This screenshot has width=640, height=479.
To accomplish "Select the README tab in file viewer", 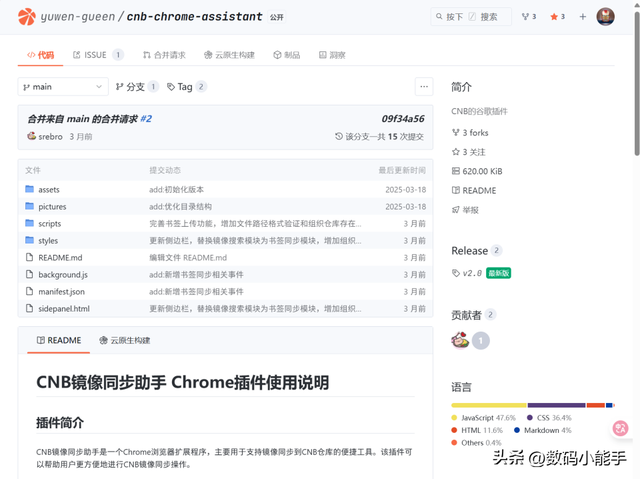I will point(59,340).
